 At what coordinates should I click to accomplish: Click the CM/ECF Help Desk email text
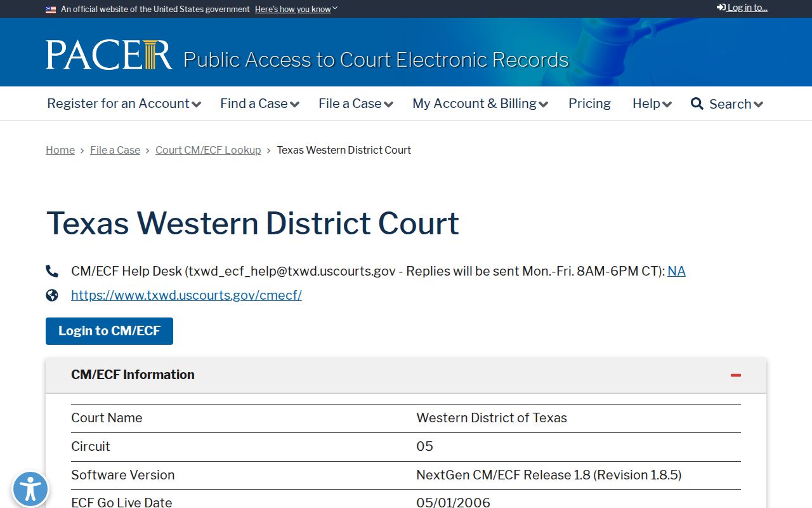(368, 271)
